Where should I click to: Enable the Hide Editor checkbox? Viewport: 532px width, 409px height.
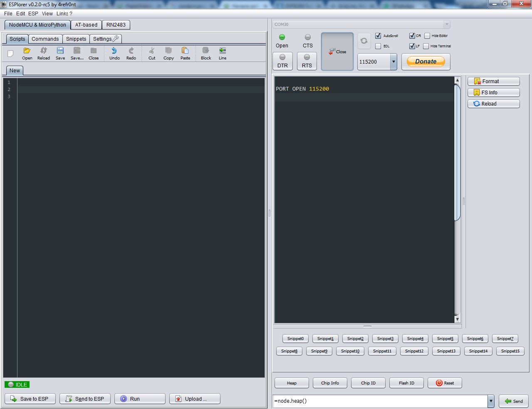click(x=426, y=35)
